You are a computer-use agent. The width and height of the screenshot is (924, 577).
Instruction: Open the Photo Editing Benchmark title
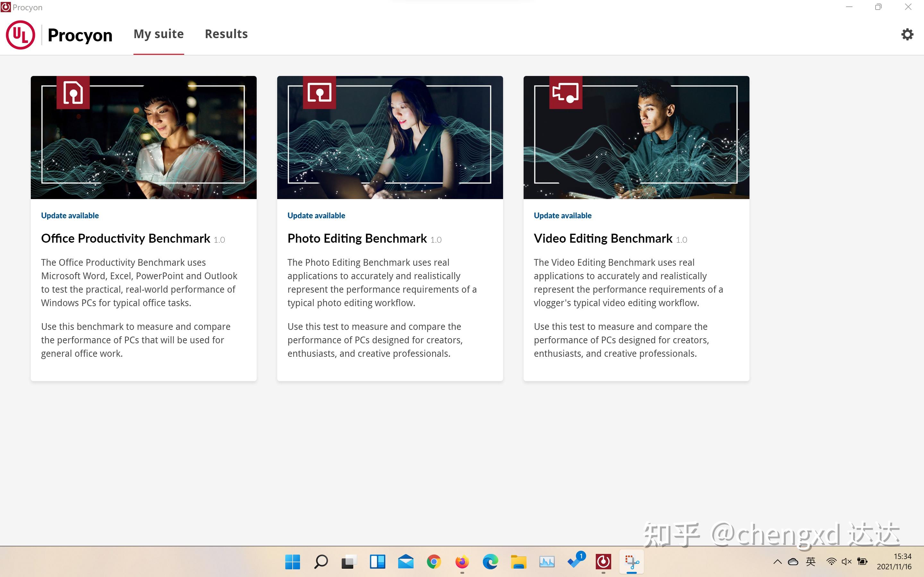[357, 238]
